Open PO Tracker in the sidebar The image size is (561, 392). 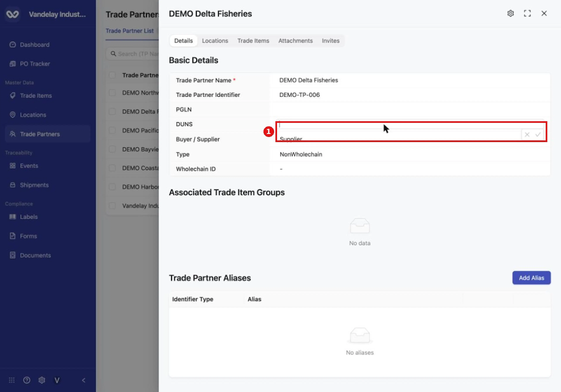[x=48, y=64]
